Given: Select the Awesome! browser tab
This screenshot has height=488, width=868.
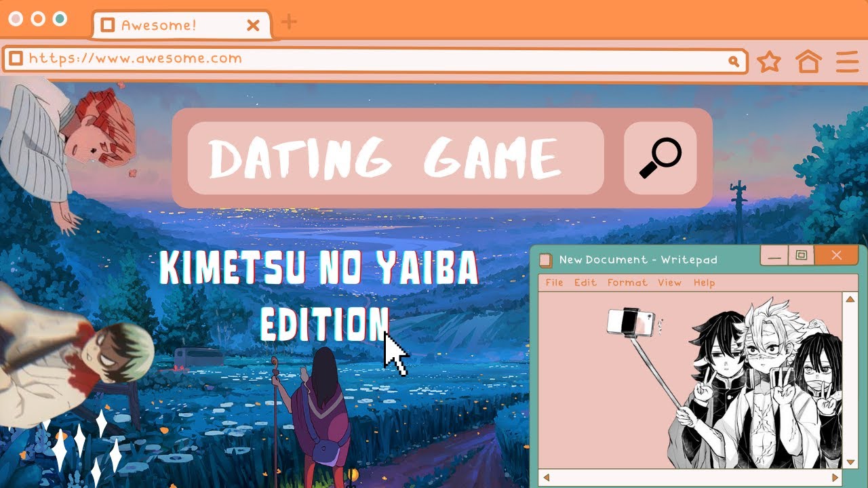Looking at the screenshot, I should click(x=182, y=25).
